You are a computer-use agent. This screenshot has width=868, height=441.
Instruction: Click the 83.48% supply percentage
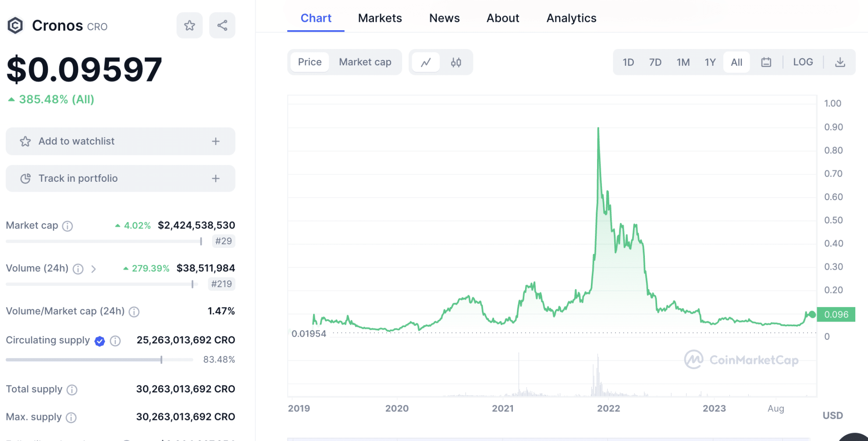tap(219, 360)
